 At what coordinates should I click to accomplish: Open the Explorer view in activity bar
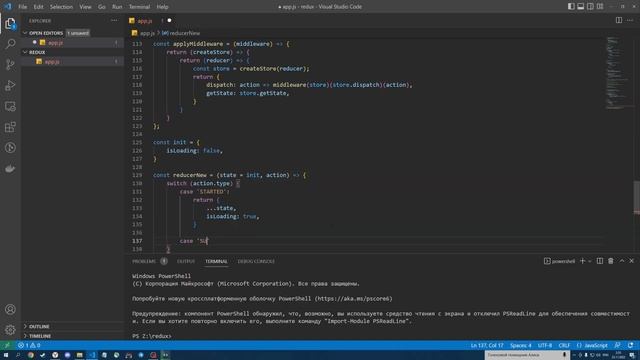10,24
